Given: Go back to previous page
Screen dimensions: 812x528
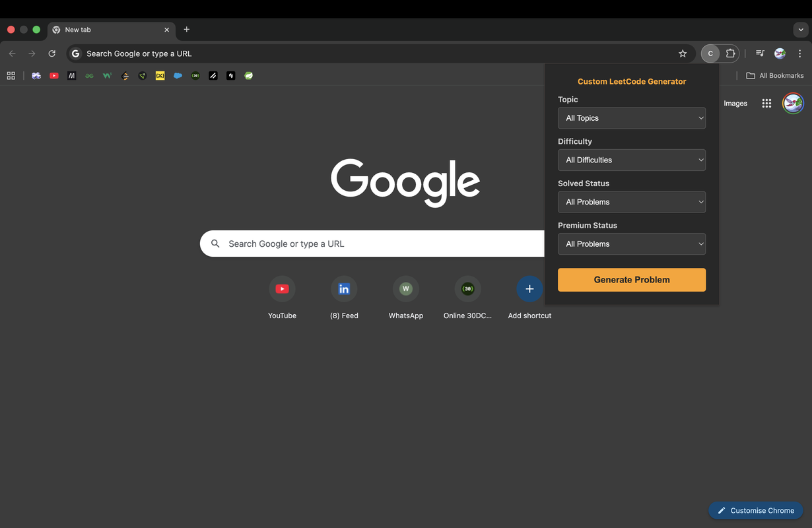Looking at the screenshot, I should pyautogui.click(x=12, y=53).
